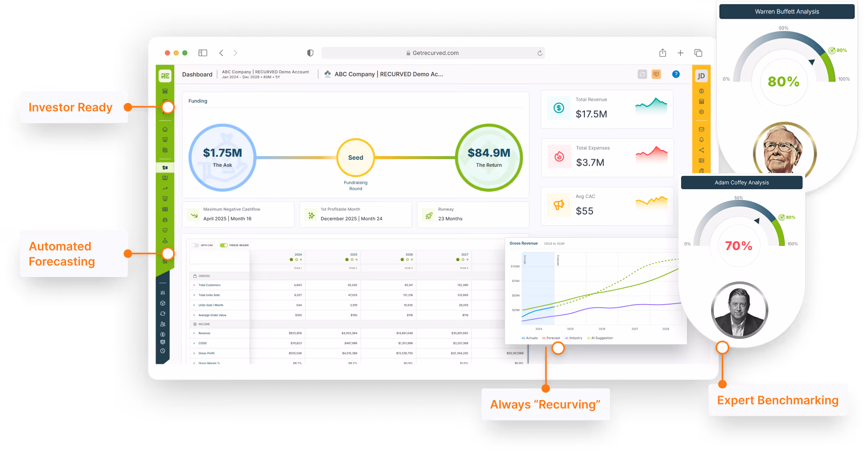Click the Warren Buffett portrait
Screen dimensions: 868x454
click(x=785, y=149)
